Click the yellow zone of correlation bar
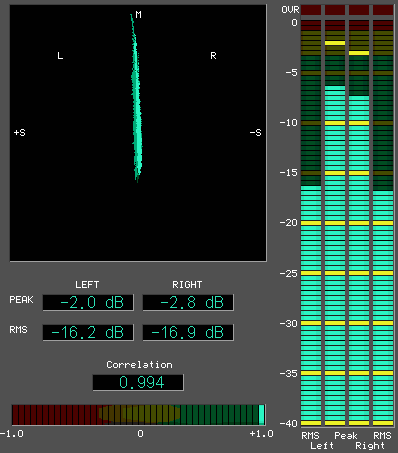This screenshot has height=453, width=398. (139, 414)
